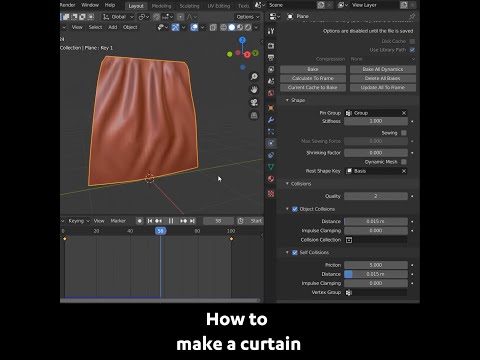
Task: Toggle the viewport gizmo display button
Action: (x=176, y=27)
